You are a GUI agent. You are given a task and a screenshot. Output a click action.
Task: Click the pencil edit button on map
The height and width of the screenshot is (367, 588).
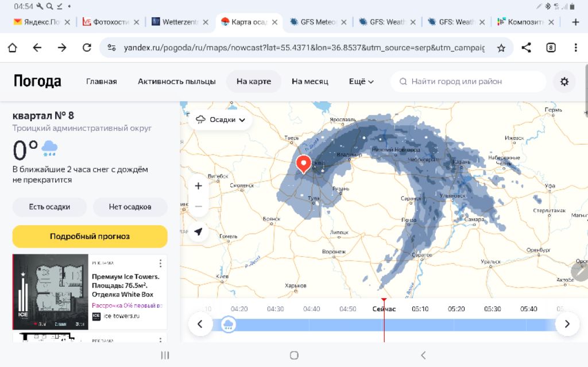pyautogui.click(x=580, y=271)
